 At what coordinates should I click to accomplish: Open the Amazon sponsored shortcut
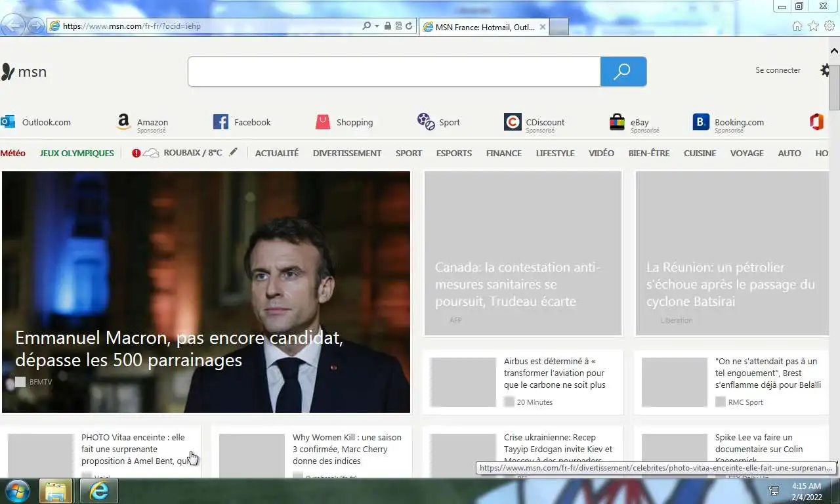click(142, 123)
